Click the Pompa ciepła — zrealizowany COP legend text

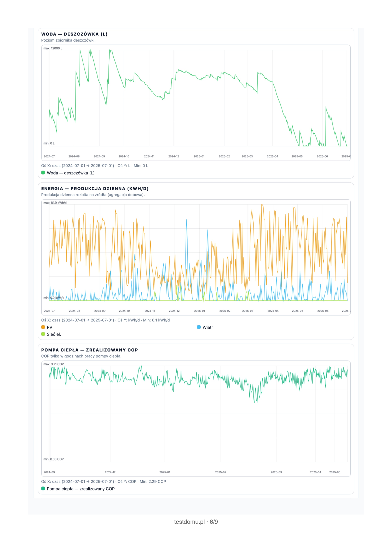pos(80,489)
